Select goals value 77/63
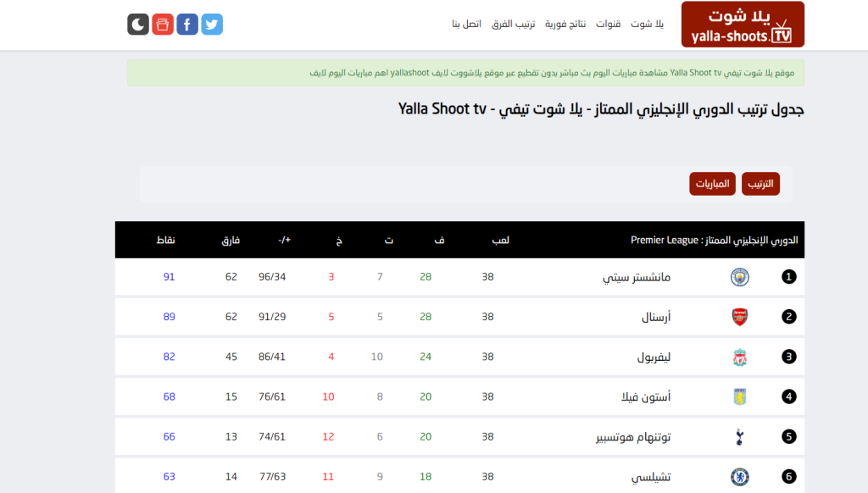The image size is (868, 493). pos(272,476)
